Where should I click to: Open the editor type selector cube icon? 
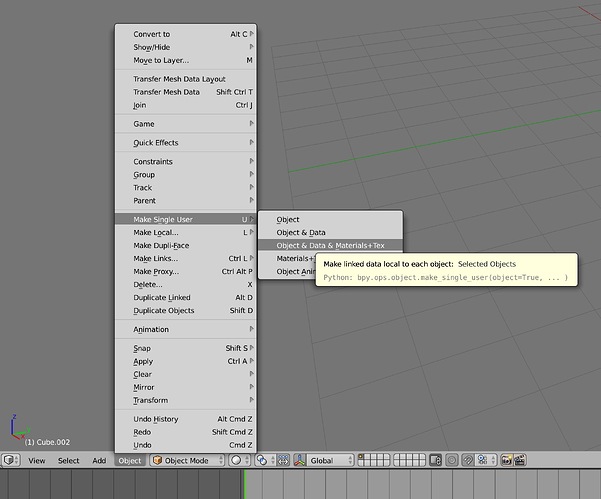11,460
